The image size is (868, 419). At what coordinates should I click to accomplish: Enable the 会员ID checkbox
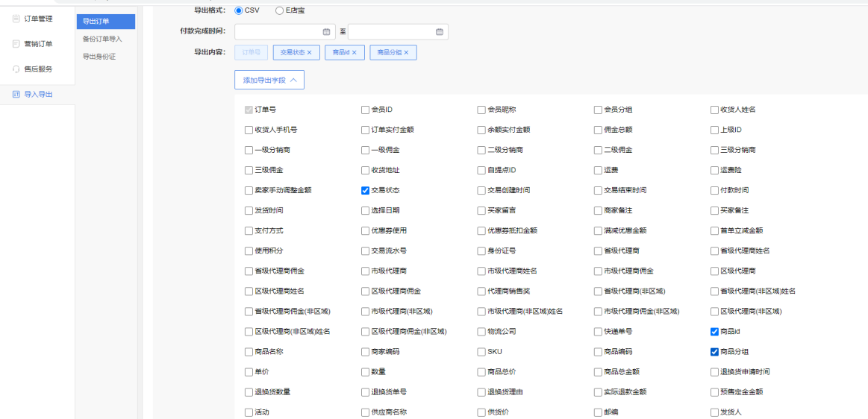coord(365,110)
